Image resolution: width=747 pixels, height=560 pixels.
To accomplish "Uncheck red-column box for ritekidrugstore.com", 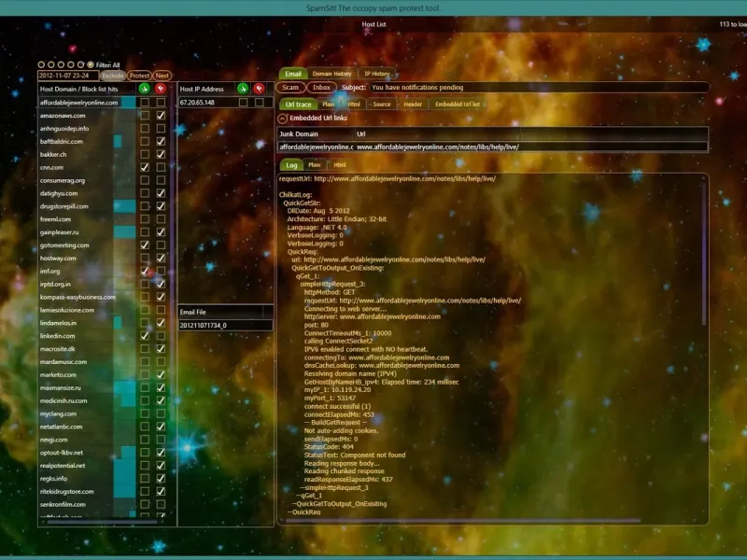I will click(x=161, y=491).
